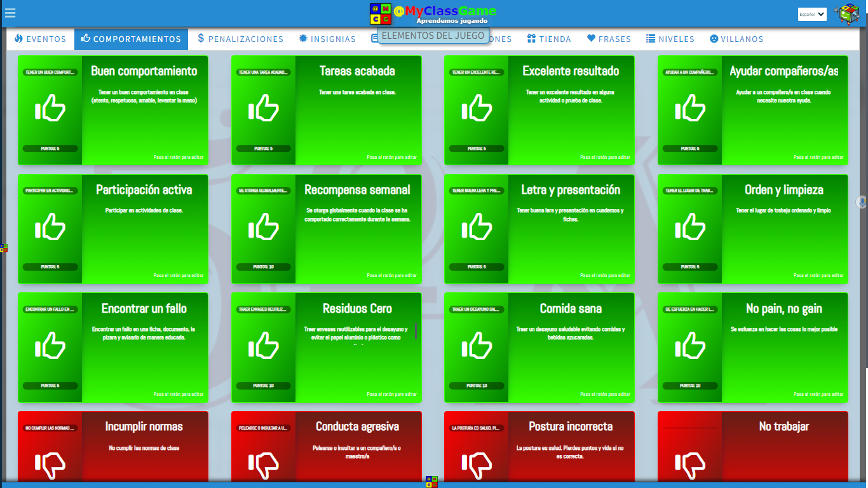Click the Participación activa title
Screen dimensions: 868x488
pyautogui.click(x=144, y=189)
